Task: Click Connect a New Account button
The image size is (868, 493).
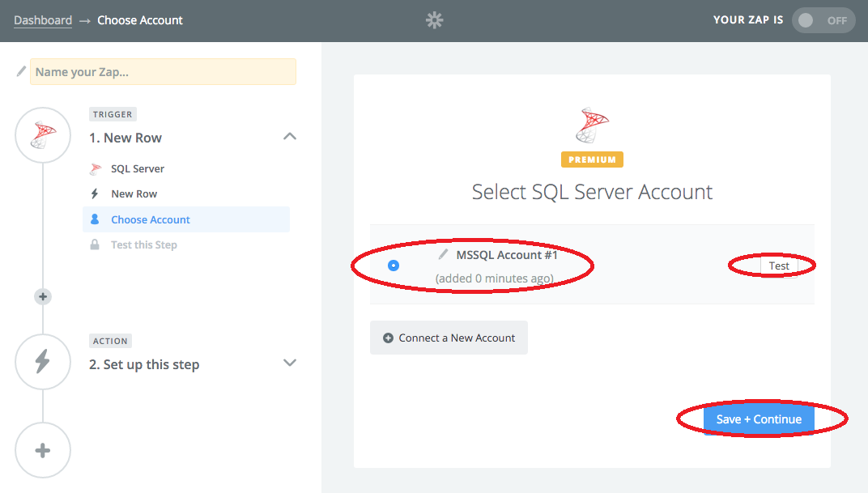Action: [449, 338]
